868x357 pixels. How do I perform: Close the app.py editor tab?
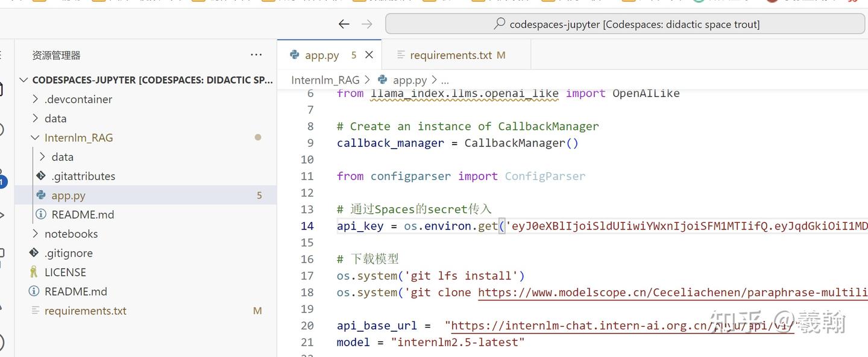pos(369,54)
